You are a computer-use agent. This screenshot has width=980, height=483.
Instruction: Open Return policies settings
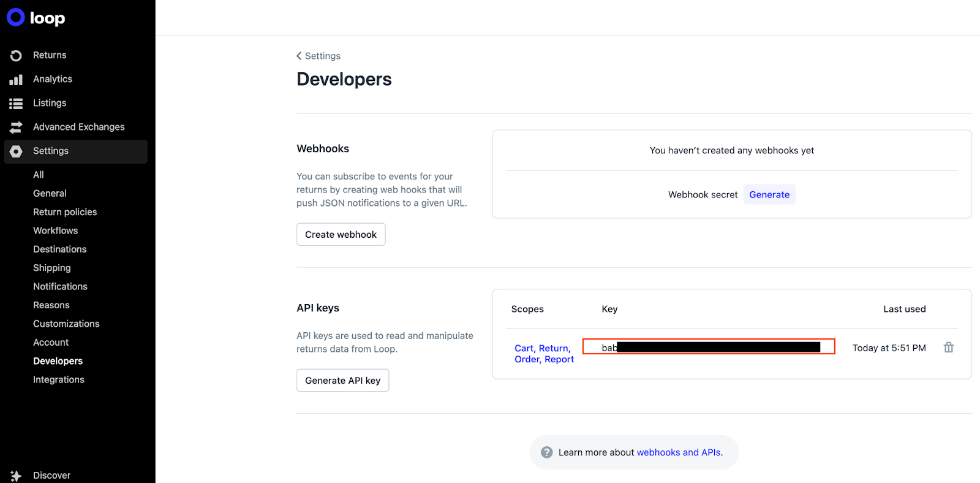(65, 212)
